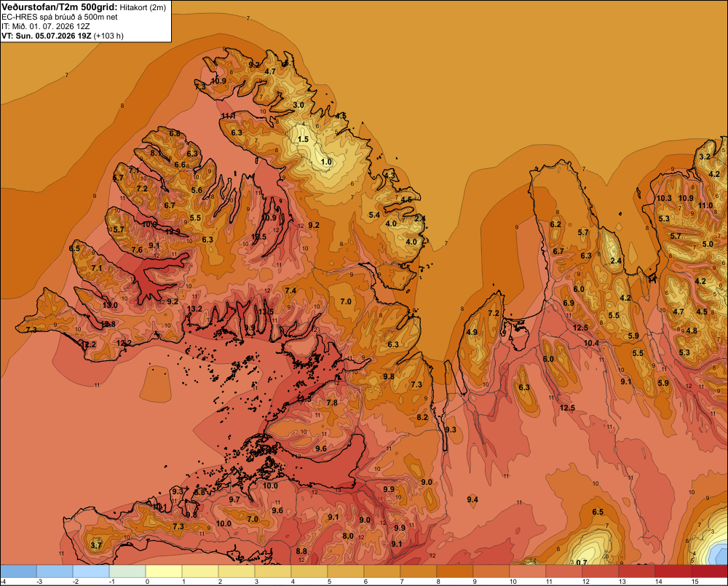This screenshot has width=728, height=586.
Task: Pick the legend swatch between 12 and 13
Action: (x=601, y=571)
